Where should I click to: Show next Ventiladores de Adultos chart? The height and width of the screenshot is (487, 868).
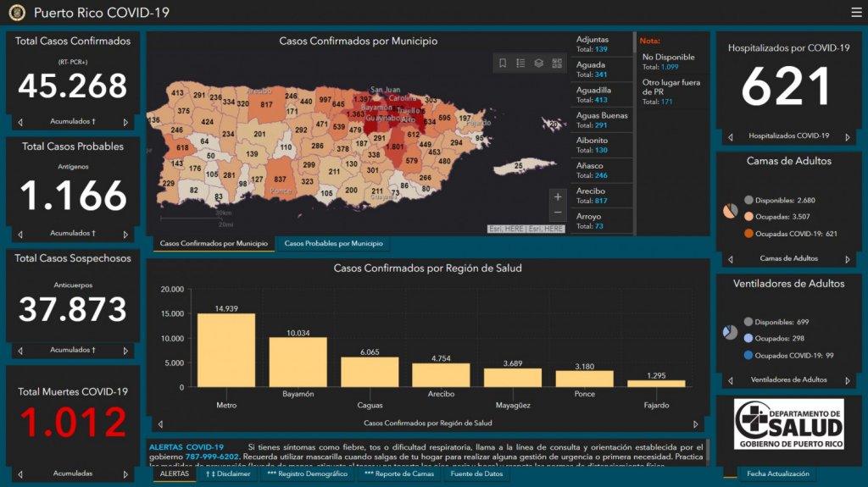(849, 380)
